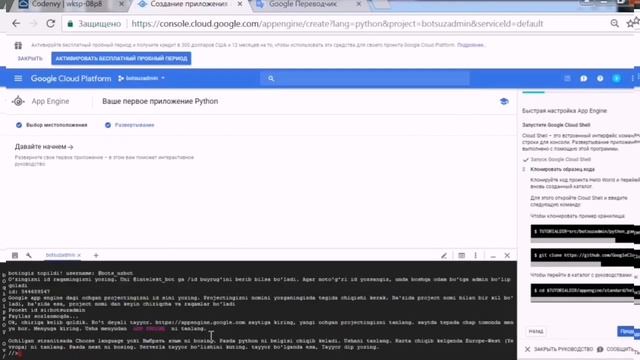
Task: Open the Подробнее link in the banner
Action: [x=471, y=45]
